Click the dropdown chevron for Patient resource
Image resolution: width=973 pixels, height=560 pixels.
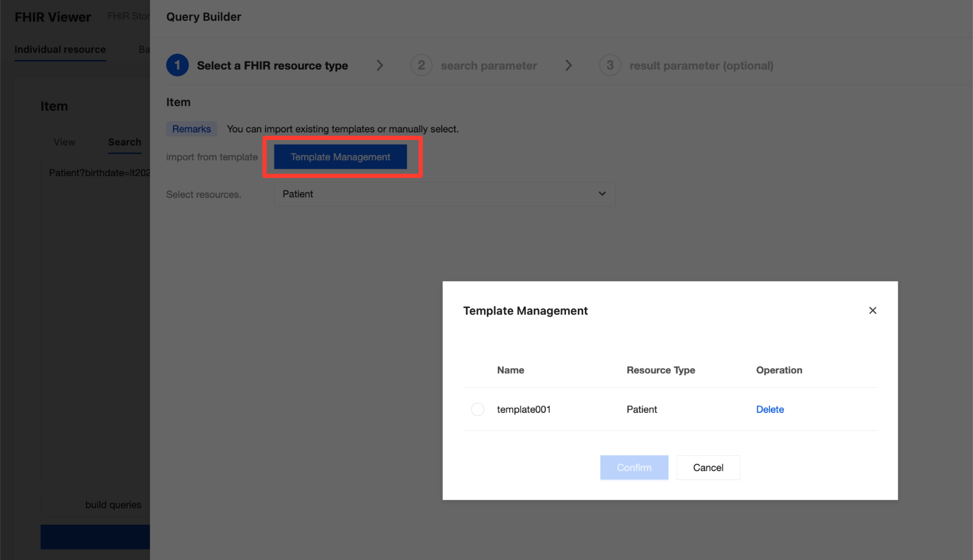[x=602, y=194]
